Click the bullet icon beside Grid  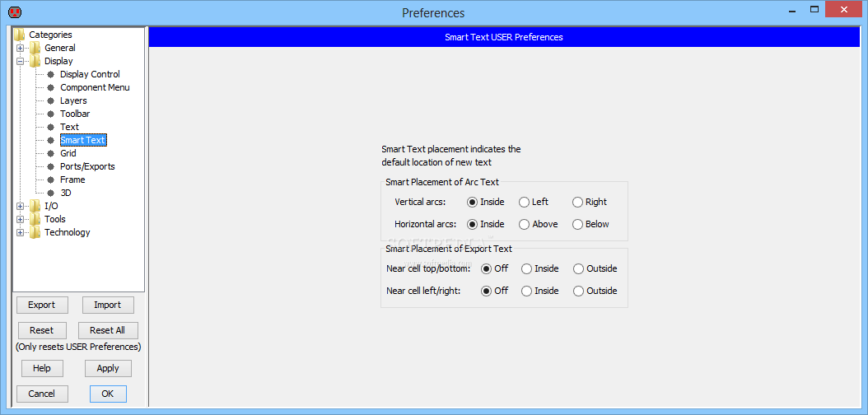[x=51, y=153]
